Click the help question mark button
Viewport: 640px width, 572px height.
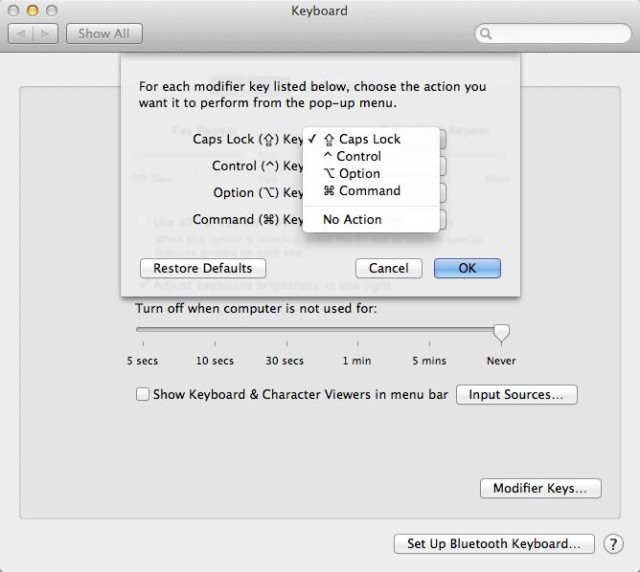pyautogui.click(x=613, y=544)
